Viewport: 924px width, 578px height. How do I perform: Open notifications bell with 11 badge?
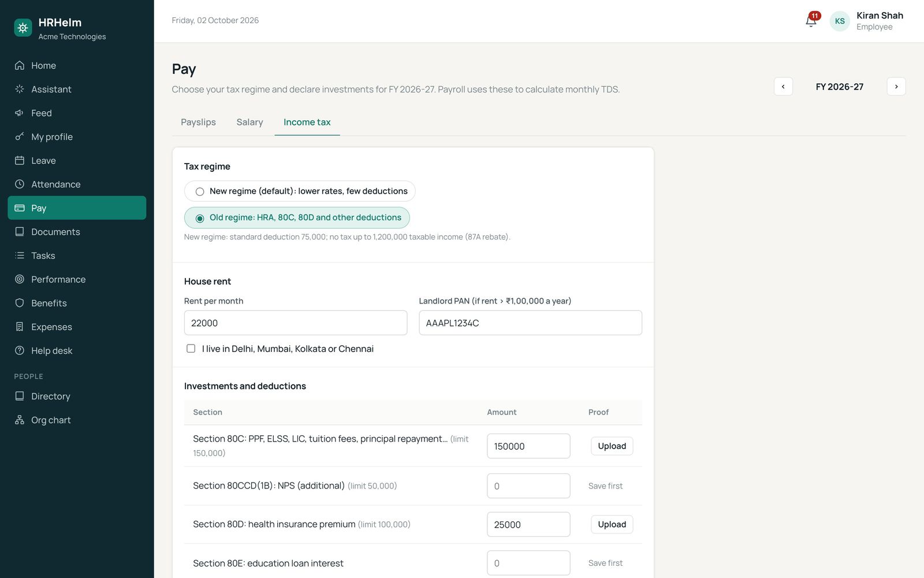pos(811,20)
